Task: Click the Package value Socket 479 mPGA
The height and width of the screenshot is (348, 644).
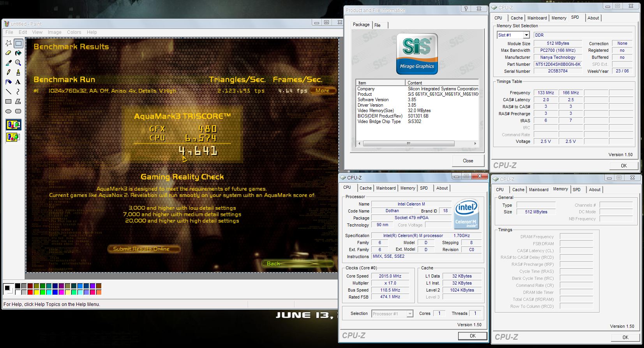Action: point(411,218)
